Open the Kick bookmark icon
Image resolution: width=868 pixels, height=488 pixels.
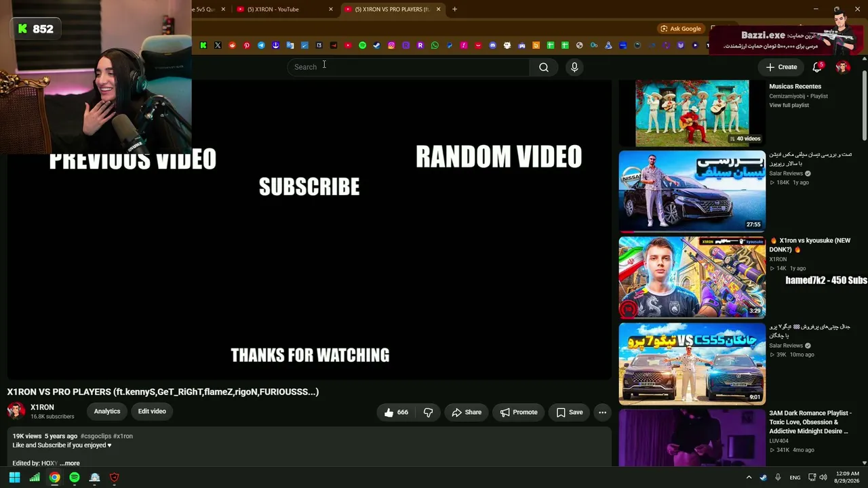(x=203, y=45)
